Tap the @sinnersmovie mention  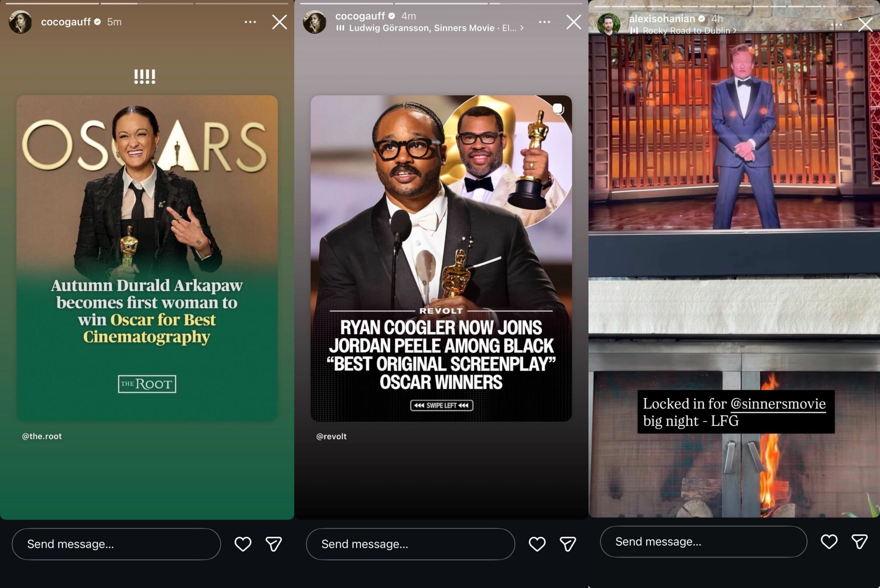(778, 404)
